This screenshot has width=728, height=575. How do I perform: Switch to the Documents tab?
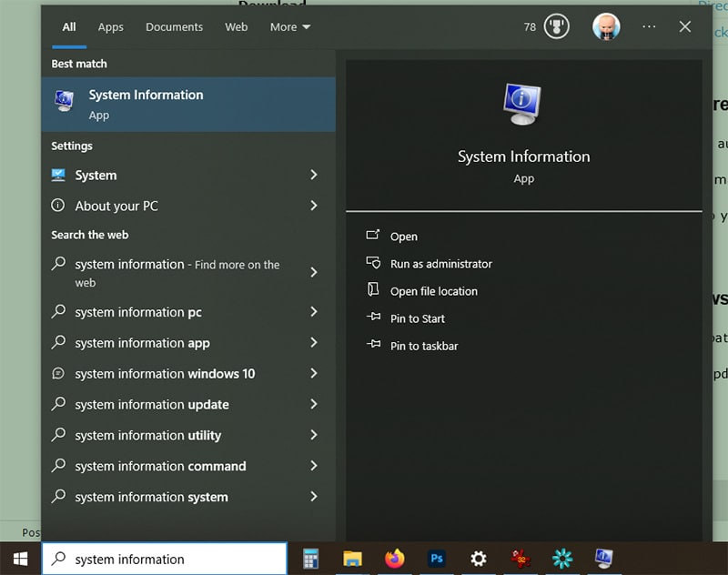tap(174, 27)
